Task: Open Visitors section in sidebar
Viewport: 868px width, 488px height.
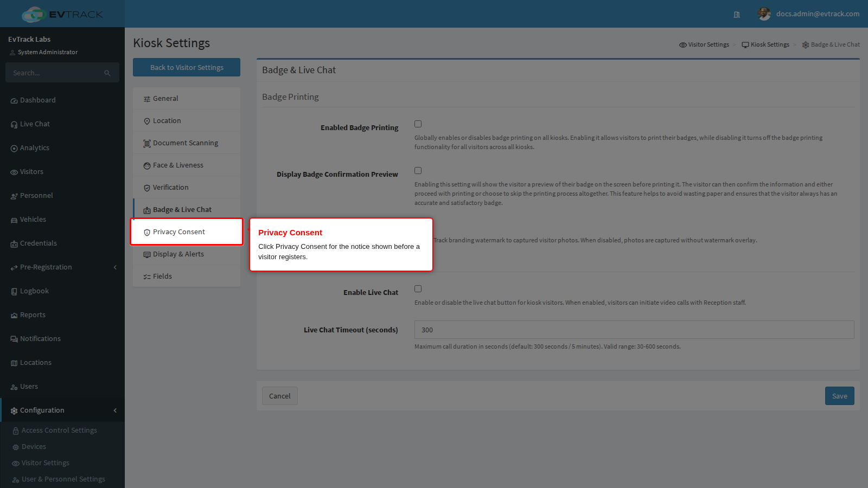Action: (62, 172)
